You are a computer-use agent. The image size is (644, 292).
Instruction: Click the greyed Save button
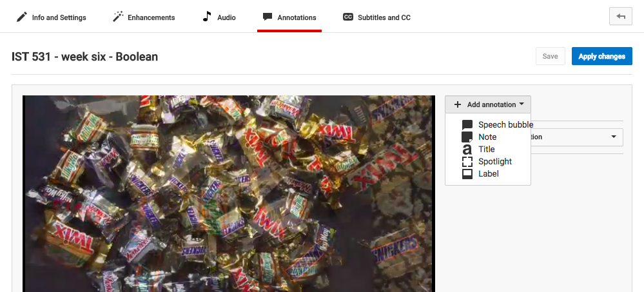(x=551, y=56)
